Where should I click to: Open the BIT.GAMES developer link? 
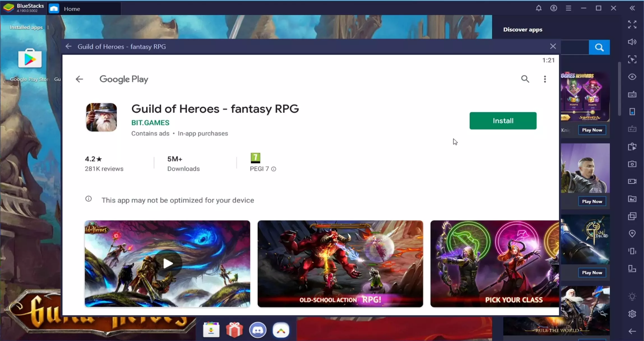[150, 123]
